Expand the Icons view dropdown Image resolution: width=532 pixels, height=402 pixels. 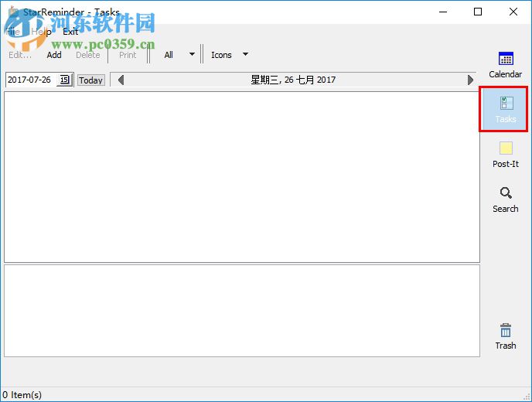(245, 54)
